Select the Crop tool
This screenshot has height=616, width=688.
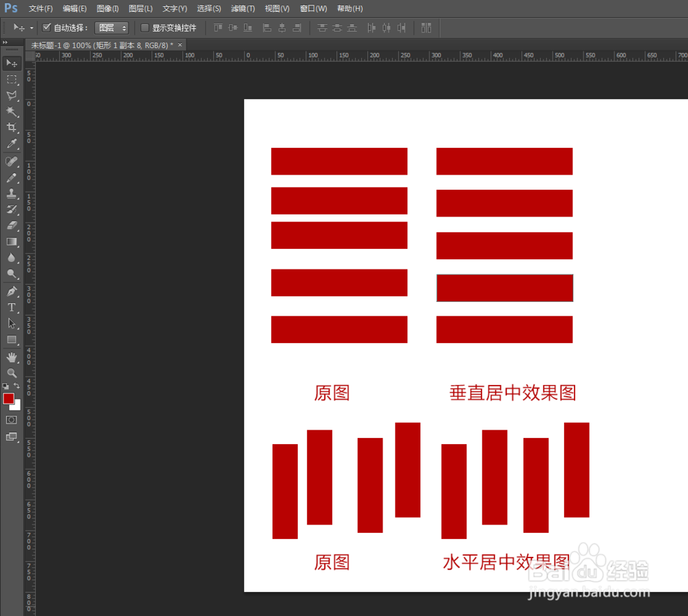coord(12,128)
